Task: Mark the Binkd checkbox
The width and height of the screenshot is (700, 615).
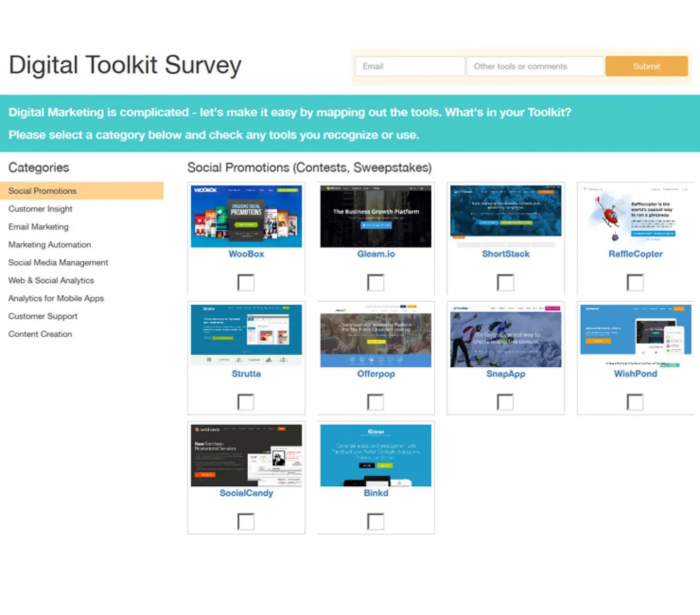Action: [375, 522]
